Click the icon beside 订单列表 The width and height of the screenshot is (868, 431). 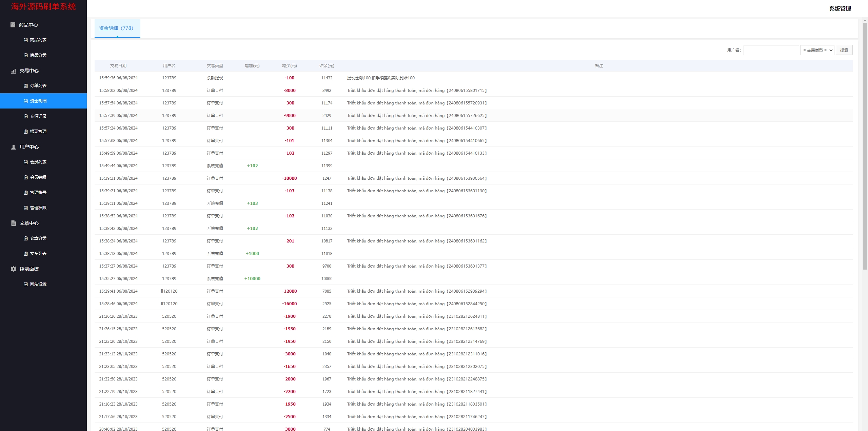26,86
